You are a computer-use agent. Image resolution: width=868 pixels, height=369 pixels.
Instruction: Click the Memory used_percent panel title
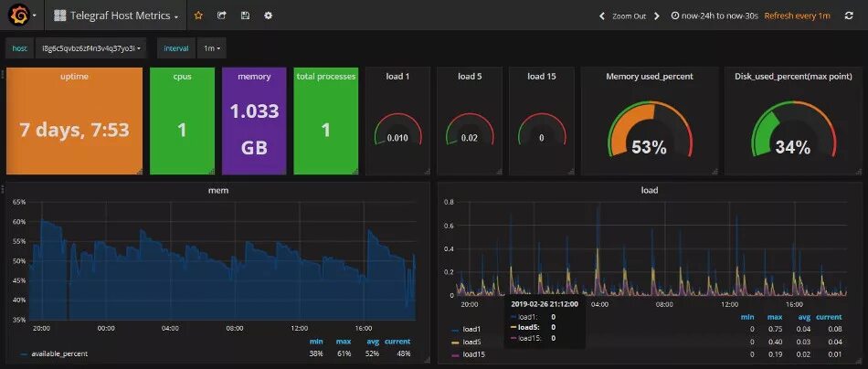click(x=650, y=77)
